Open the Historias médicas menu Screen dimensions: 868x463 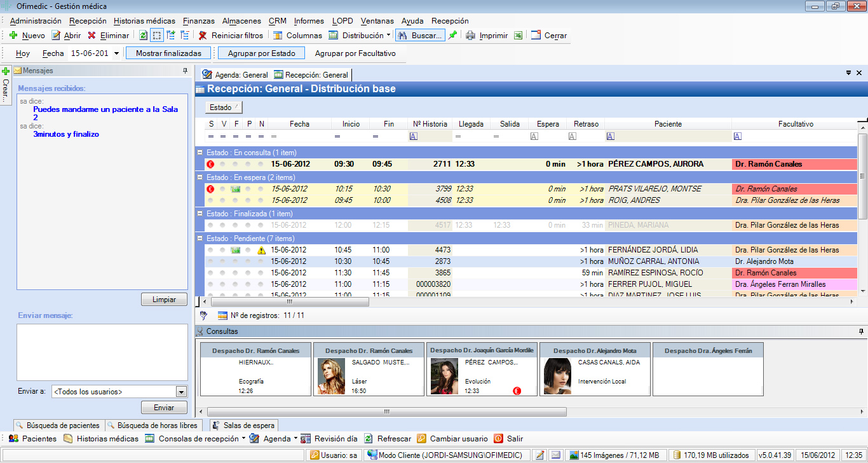click(145, 21)
